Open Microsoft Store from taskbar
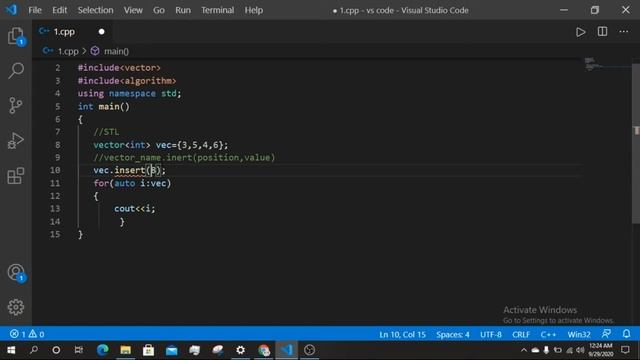The width and height of the screenshot is (640, 360). (149, 350)
